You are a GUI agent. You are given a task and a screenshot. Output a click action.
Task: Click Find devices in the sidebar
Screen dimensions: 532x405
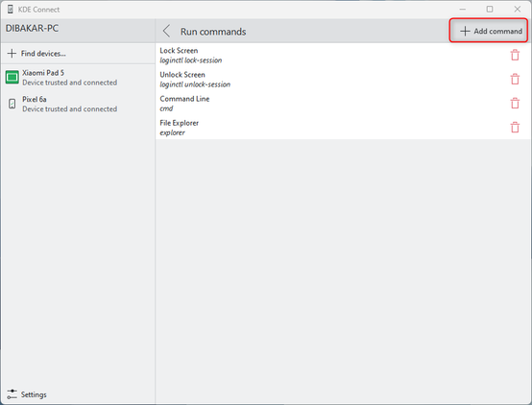78,53
